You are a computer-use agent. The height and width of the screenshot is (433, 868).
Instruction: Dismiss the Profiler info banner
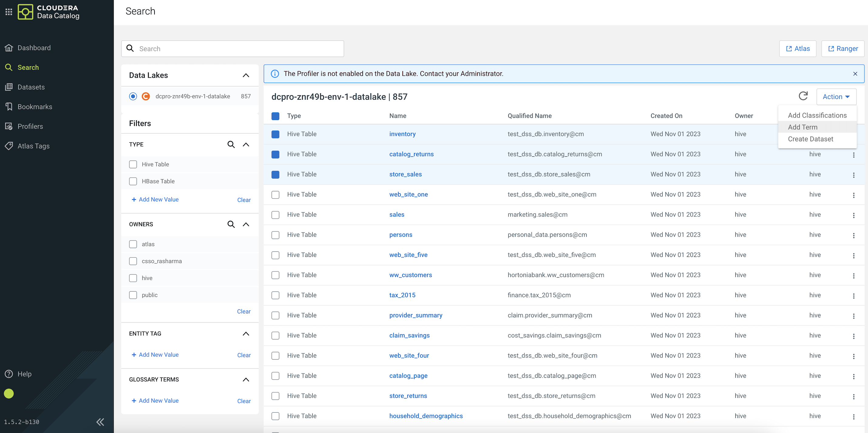[x=855, y=74]
